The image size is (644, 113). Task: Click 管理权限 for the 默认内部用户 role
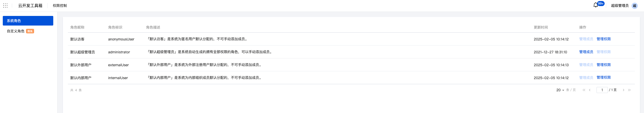pyautogui.click(x=604, y=77)
